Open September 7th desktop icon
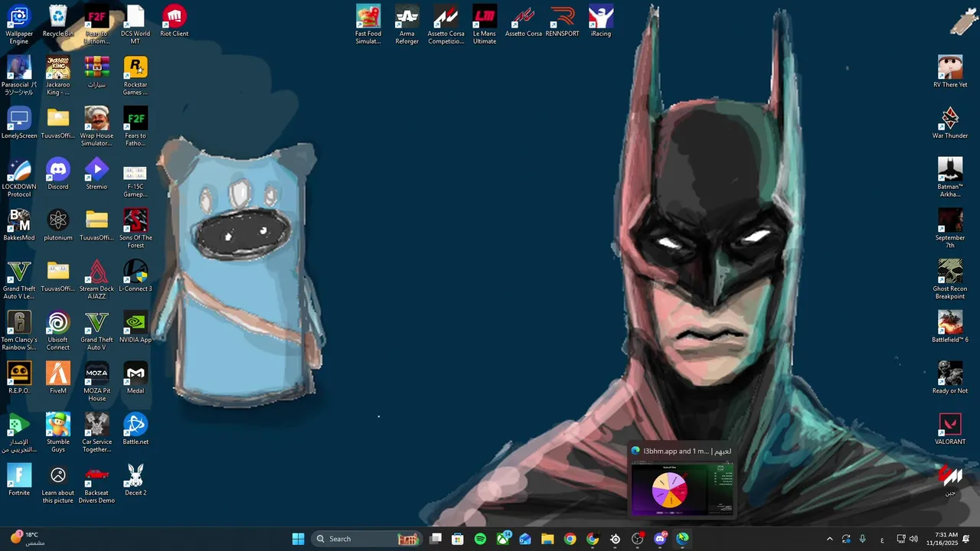 pos(950,229)
